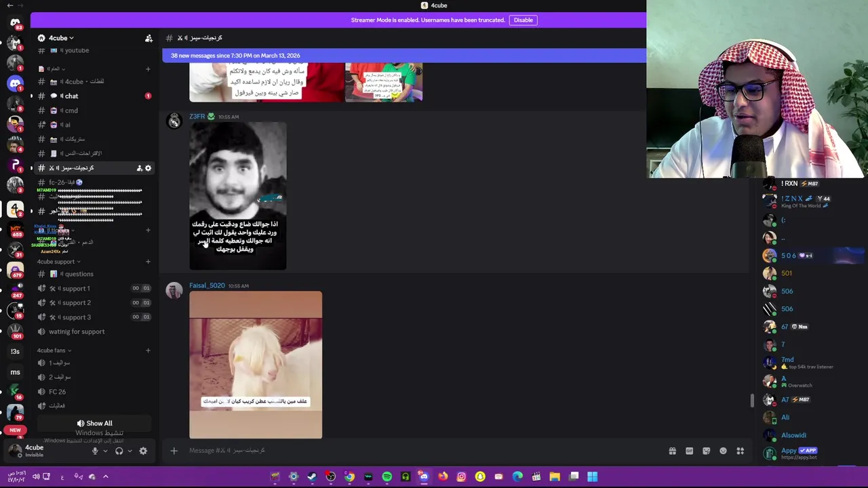Open the '!3s' server icon
The height and width of the screenshot is (488, 868).
[15, 351]
